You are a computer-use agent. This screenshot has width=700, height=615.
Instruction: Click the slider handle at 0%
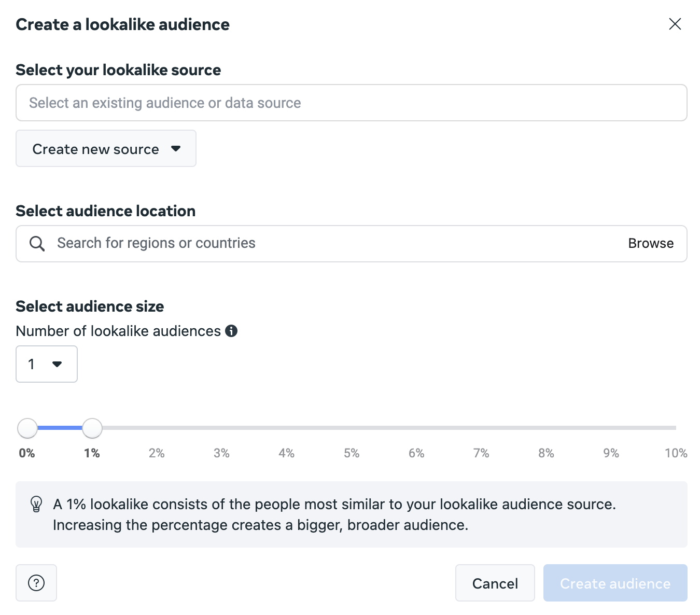pos(27,428)
